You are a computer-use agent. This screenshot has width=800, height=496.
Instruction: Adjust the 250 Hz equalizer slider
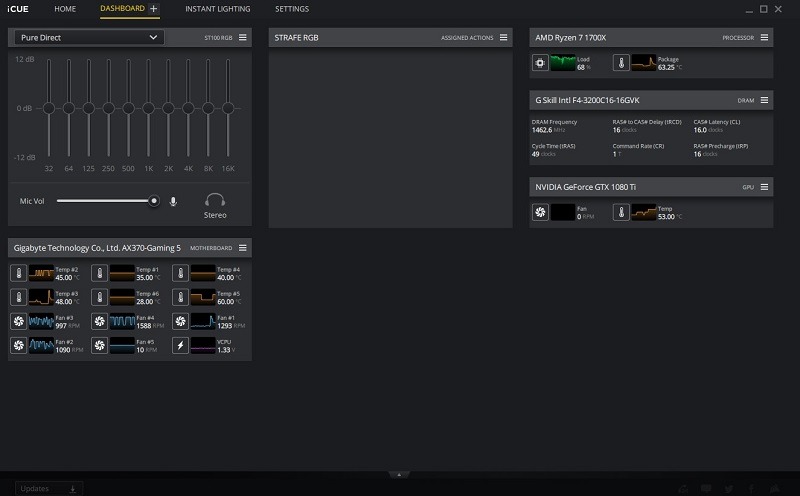click(x=109, y=108)
